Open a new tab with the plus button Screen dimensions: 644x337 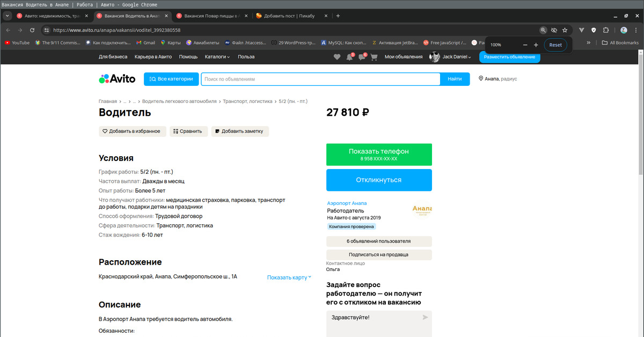(338, 16)
